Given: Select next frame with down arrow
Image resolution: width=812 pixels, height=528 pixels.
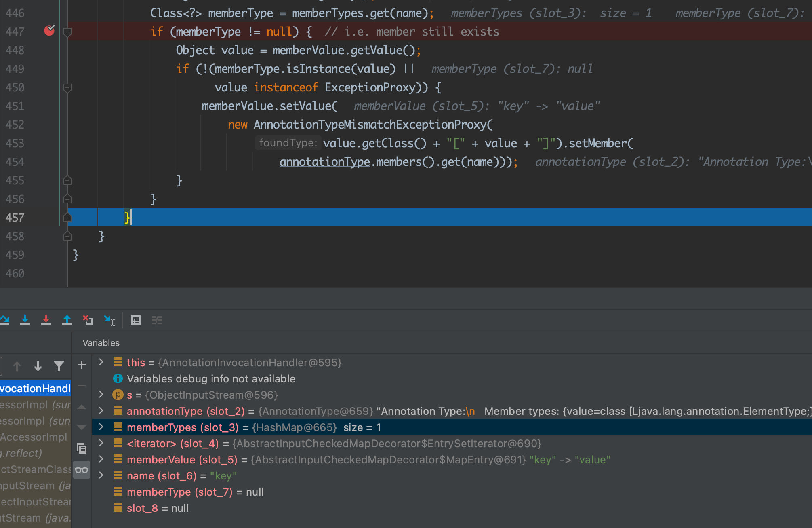Looking at the screenshot, I should coord(38,366).
